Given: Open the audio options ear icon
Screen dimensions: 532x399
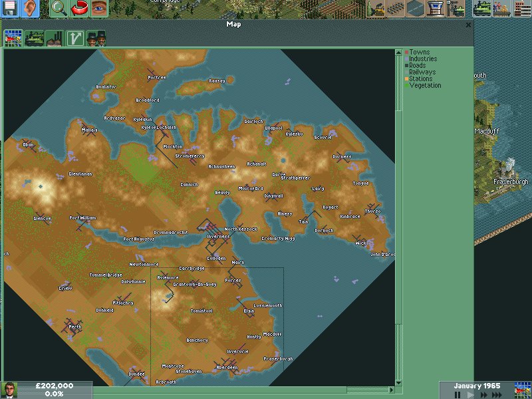Looking at the screenshot, I should (x=30, y=8).
